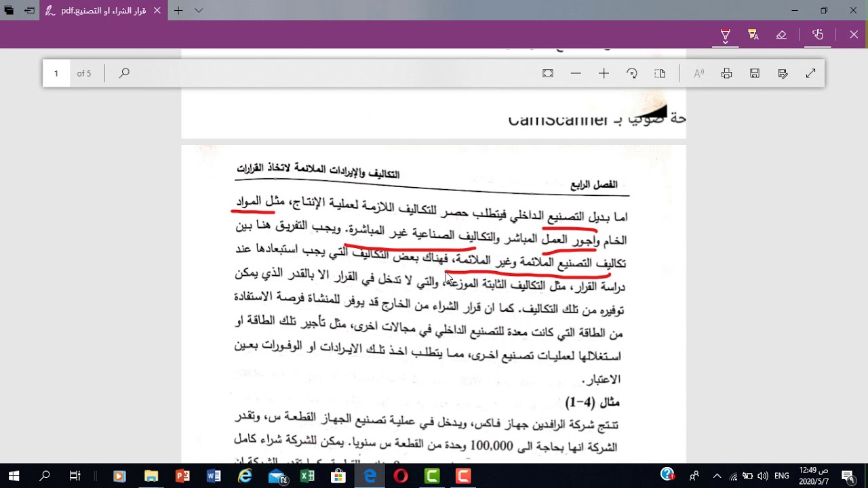Open the People tray icon

[x=694, y=476]
